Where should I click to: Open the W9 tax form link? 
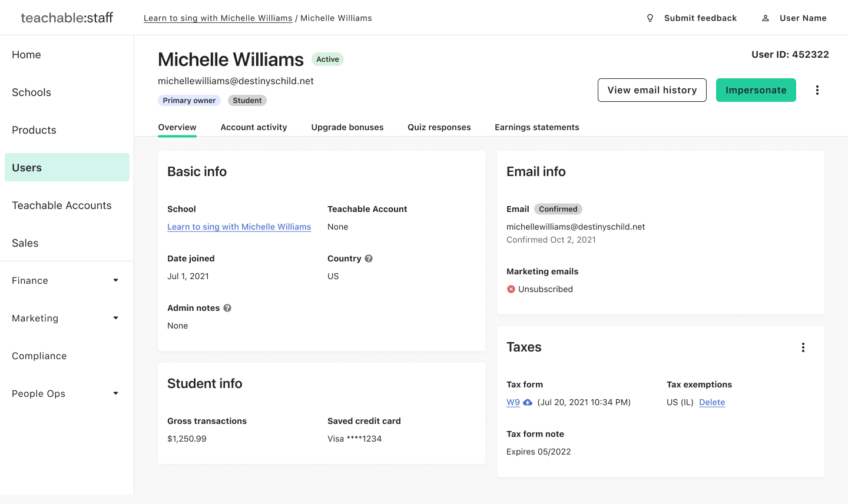tap(514, 402)
